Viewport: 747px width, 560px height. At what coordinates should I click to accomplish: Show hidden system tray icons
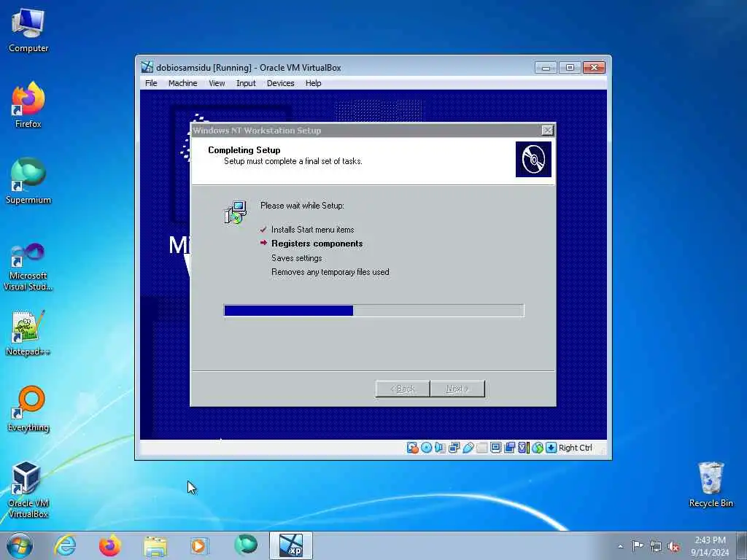tap(620, 546)
